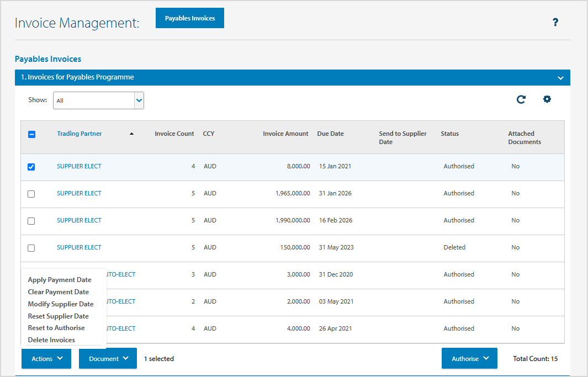Viewport: 588px width, 377px height.
Task: Click the Invoice Amount column header
Action: click(x=285, y=134)
